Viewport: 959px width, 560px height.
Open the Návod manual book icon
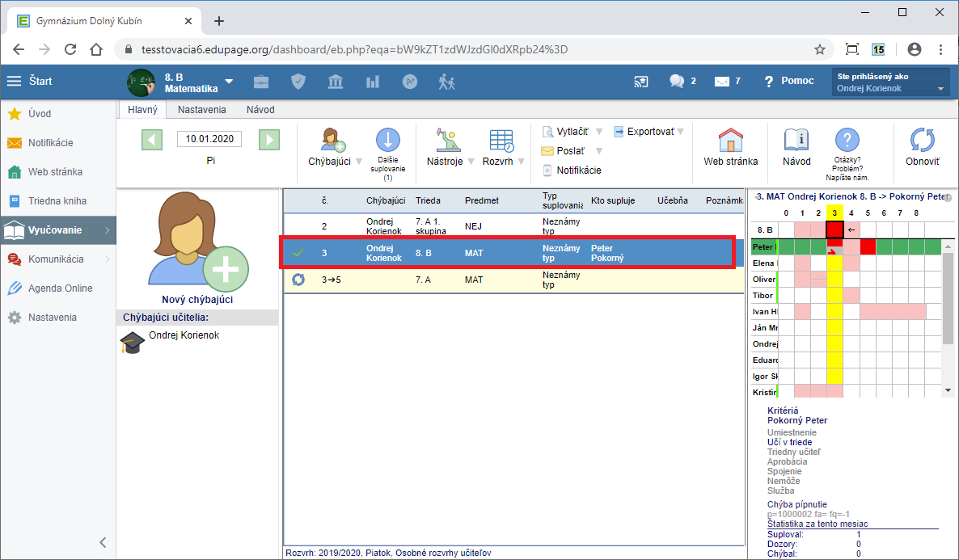pyautogui.click(x=796, y=141)
